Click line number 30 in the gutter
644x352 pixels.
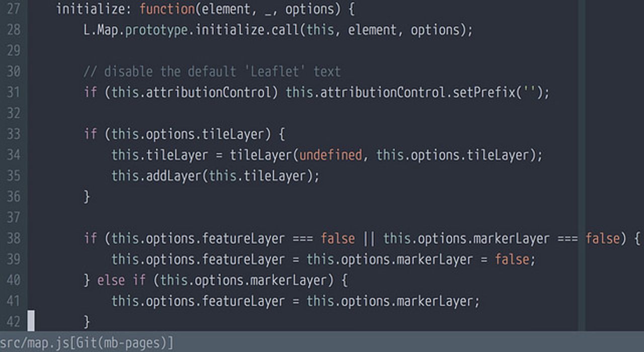(14, 71)
